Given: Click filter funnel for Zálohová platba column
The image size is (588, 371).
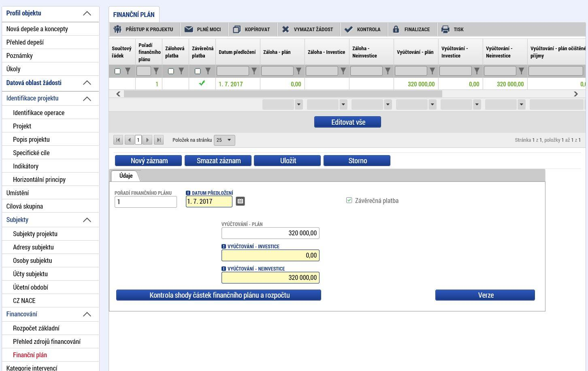Looking at the screenshot, I should click(181, 71).
